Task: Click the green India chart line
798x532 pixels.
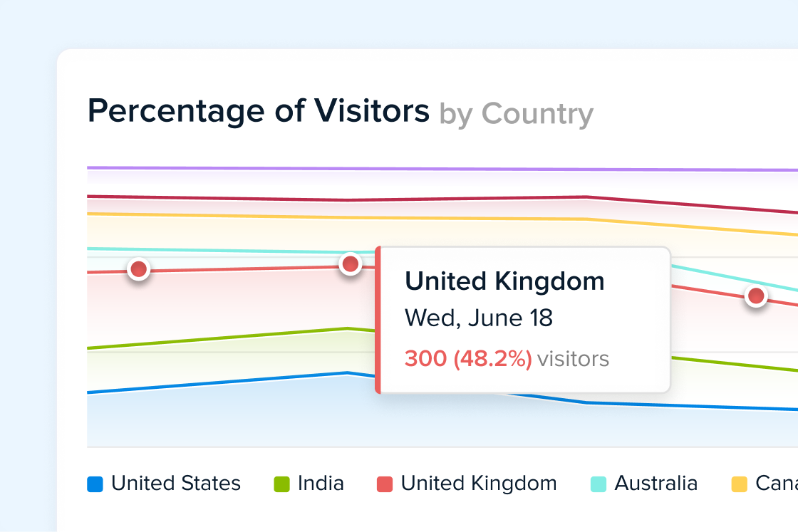Action: [x=214, y=339]
